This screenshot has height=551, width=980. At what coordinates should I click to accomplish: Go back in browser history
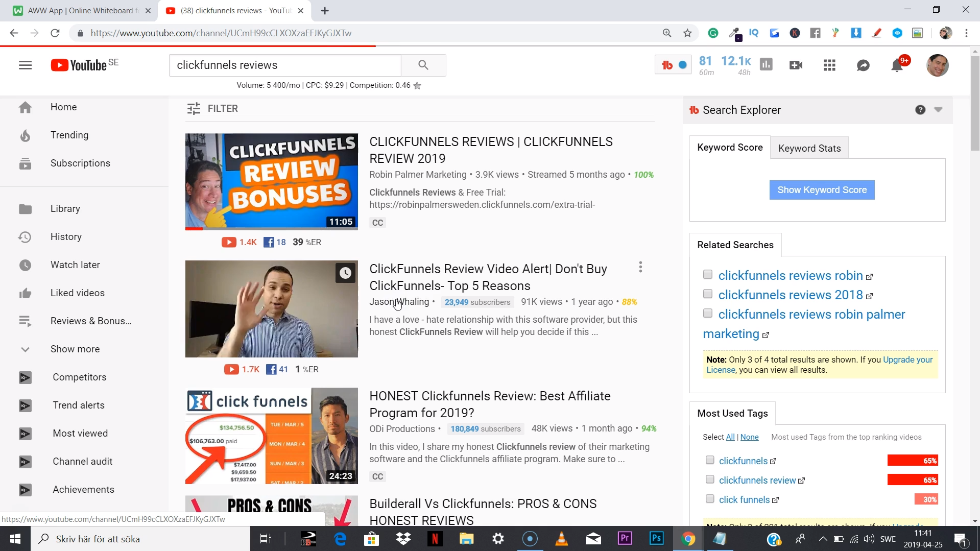tap(14, 33)
